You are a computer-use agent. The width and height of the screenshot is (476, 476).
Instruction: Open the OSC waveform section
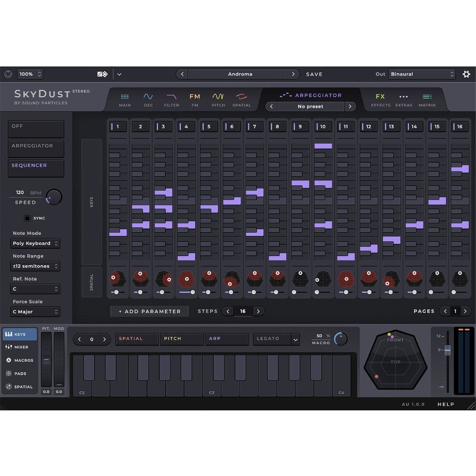click(148, 99)
